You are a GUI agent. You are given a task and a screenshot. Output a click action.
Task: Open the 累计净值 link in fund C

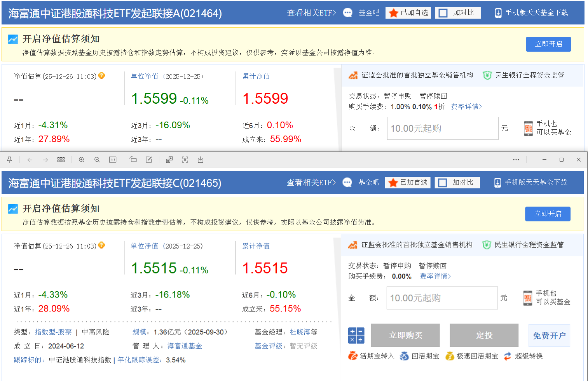tap(256, 246)
